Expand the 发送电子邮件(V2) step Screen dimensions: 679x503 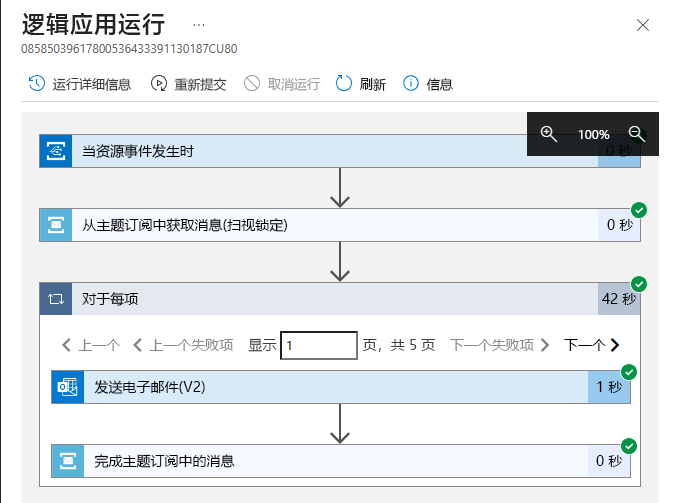[x=341, y=387]
